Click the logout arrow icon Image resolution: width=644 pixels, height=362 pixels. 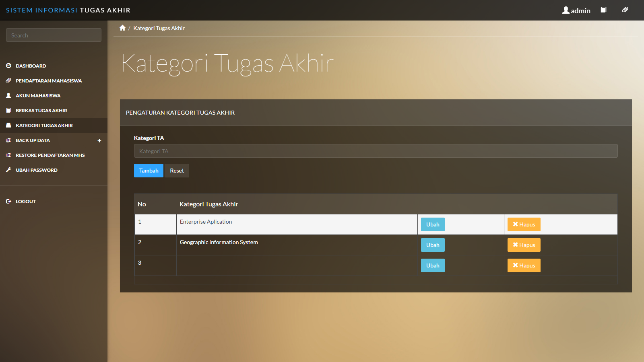click(8, 201)
